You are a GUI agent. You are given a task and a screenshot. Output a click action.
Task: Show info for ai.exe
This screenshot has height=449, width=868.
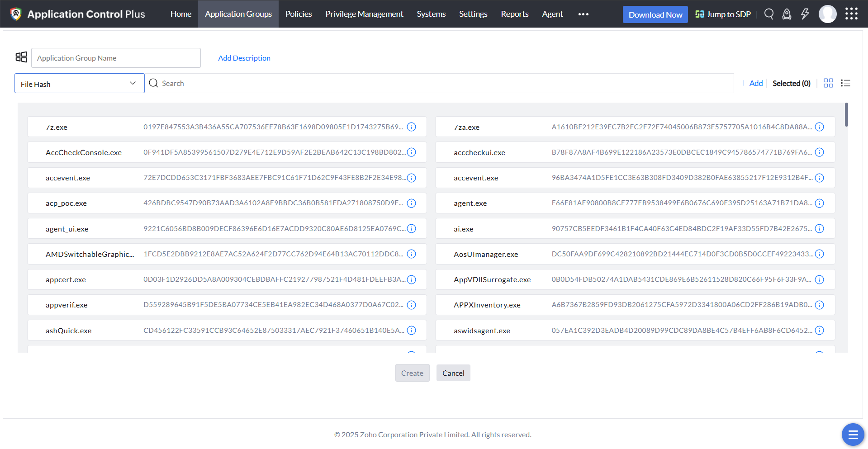click(820, 229)
